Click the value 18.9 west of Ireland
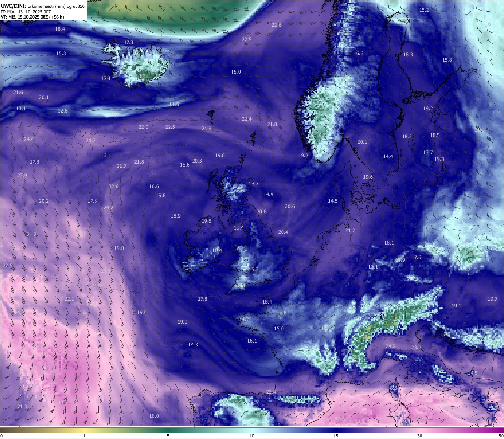Image resolution: width=504 pixels, height=439 pixels. [x=176, y=216]
